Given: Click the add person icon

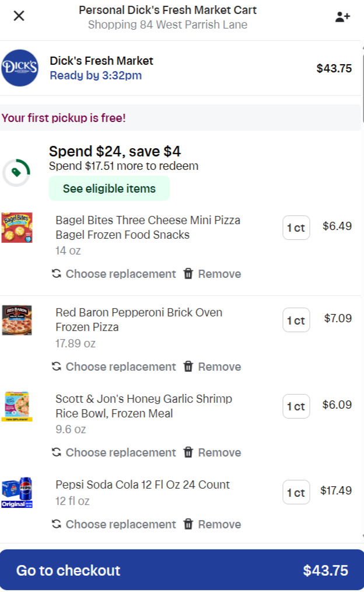Looking at the screenshot, I should pyautogui.click(x=342, y=16).
